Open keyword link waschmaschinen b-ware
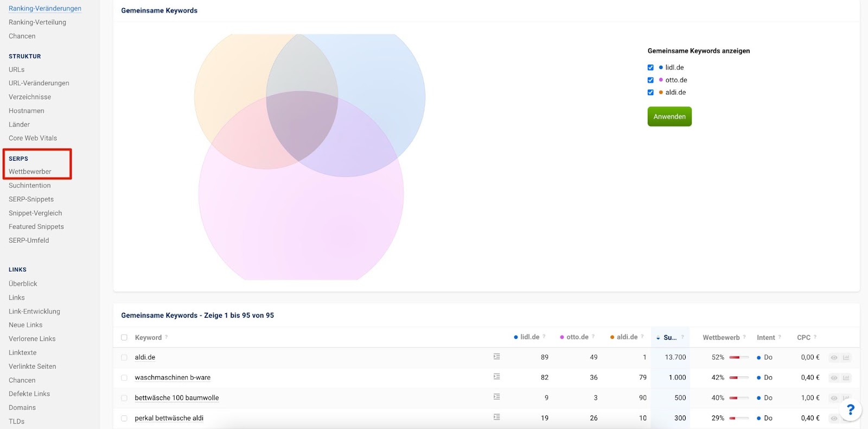Viewport: 868px width, 429px height. point(173,377)
